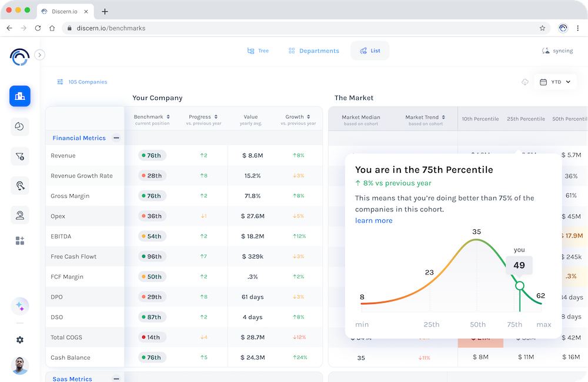Open Settings via the gear icon
This screenshot has width=588, height=382.
click(19, 340)
